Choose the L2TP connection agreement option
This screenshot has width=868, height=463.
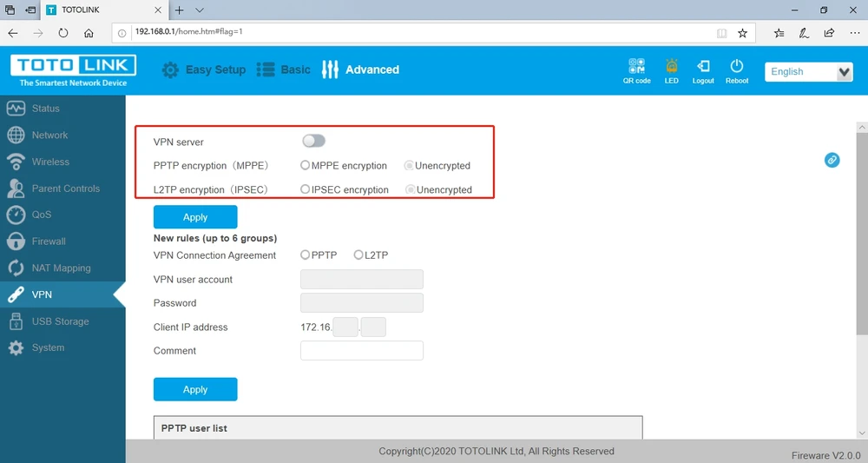(358, 255)
